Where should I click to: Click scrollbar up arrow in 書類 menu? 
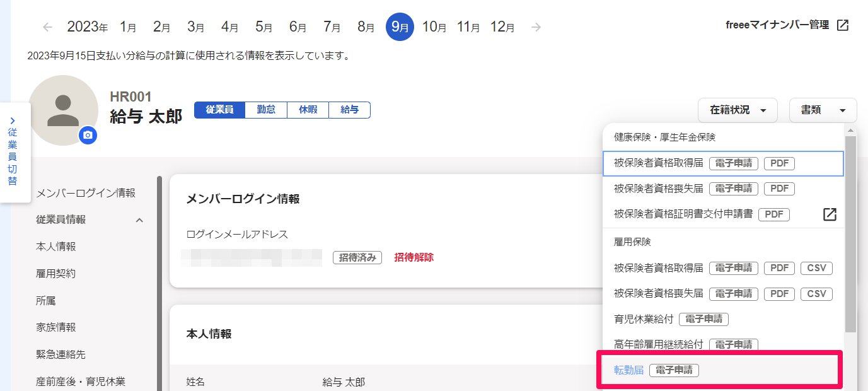[850, 130]
